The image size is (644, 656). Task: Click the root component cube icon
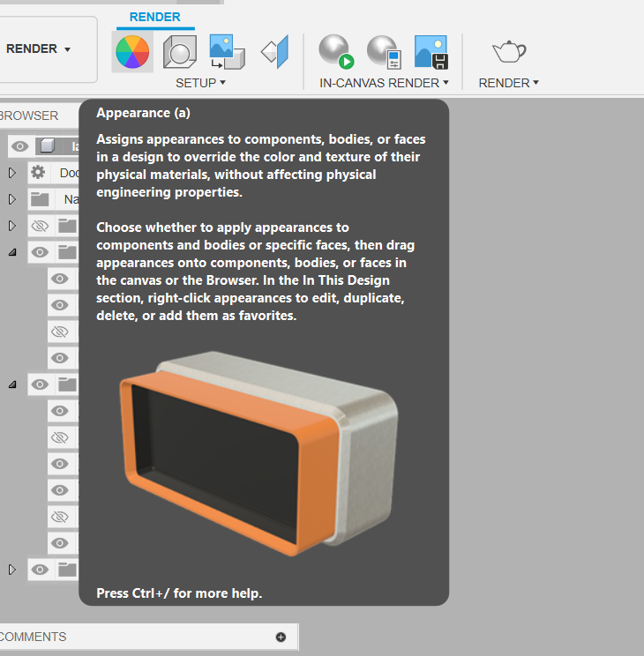coord(48,146)
